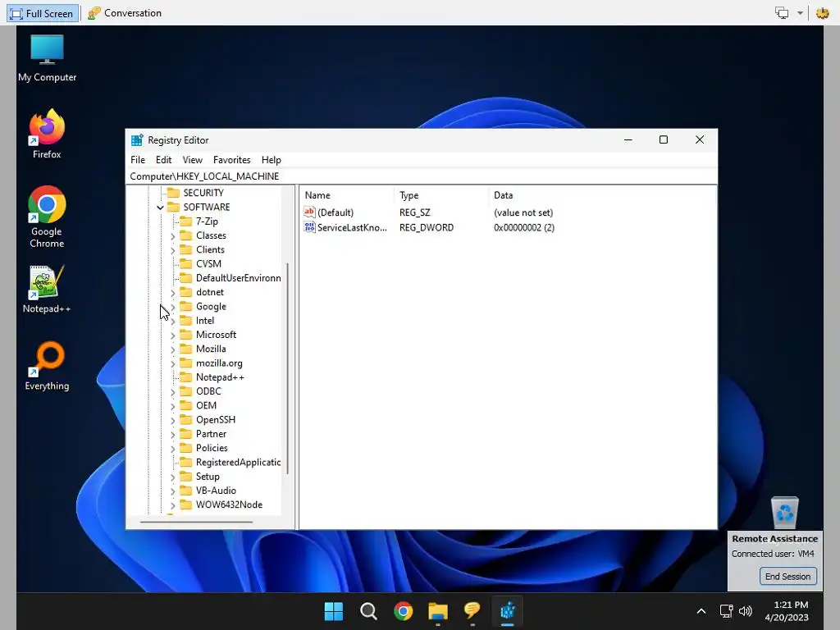Expand the Classes key
This screenshot has height=630, width=840.
click(x=172, y=235)
